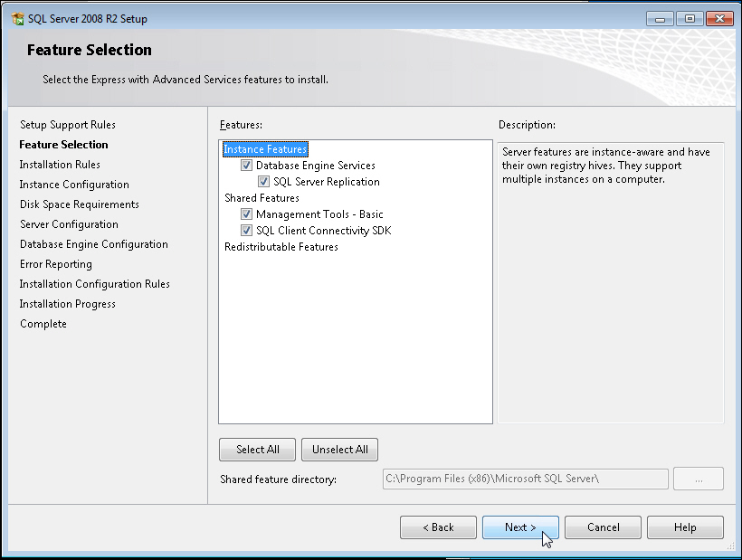Cancel the SQL Server setup
Screen dimensions: 742x560
click(603, 527)
